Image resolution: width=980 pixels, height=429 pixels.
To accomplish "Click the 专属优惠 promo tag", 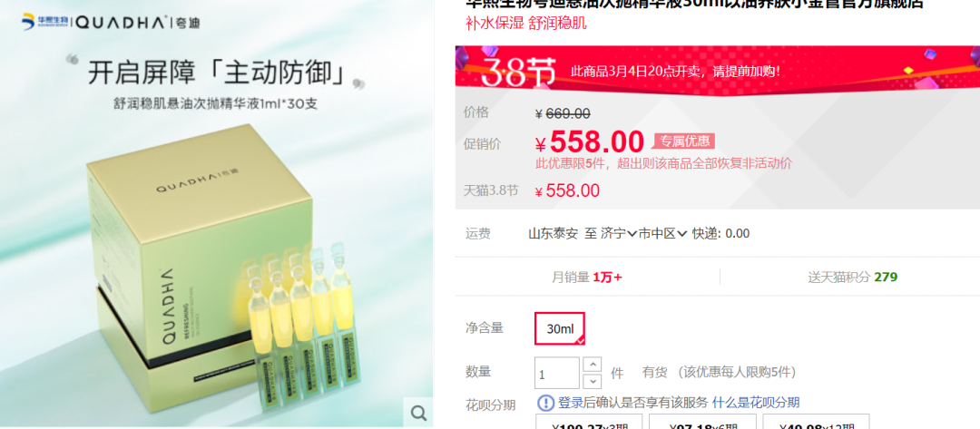I will click(684, 141).
